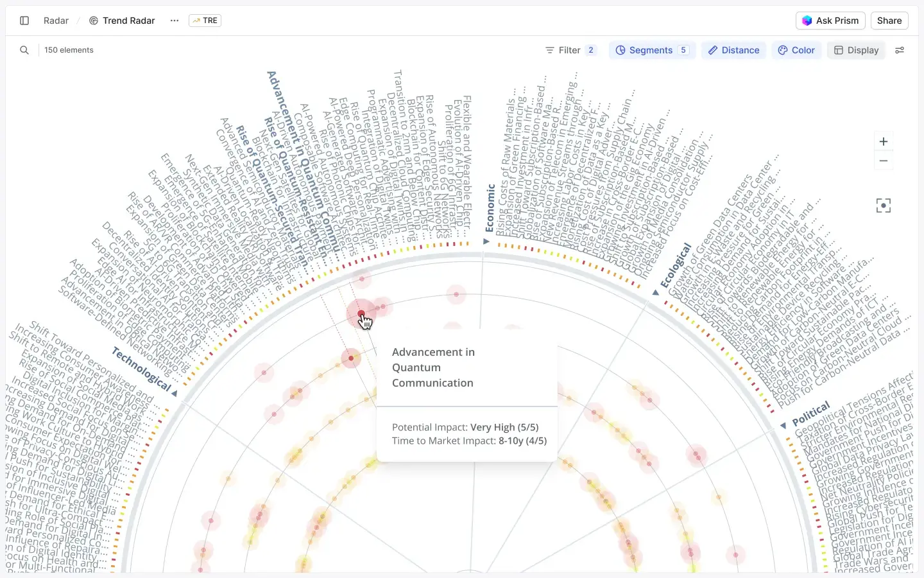Open the Color settings dropdown
Viewport: 924px width, 578px height.
click(x=796, y=50)
